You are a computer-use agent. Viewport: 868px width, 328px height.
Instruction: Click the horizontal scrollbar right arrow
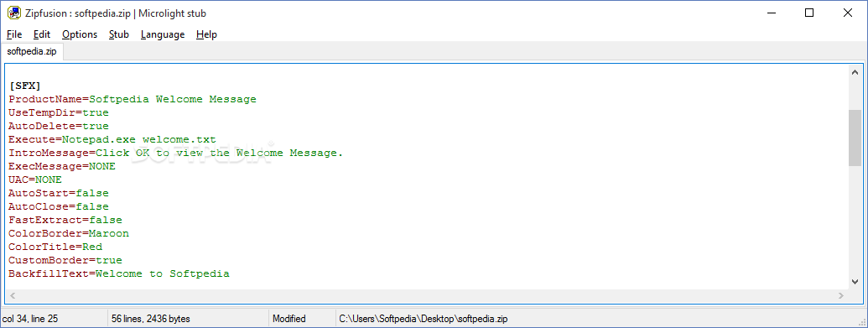[x=841, y=296]
